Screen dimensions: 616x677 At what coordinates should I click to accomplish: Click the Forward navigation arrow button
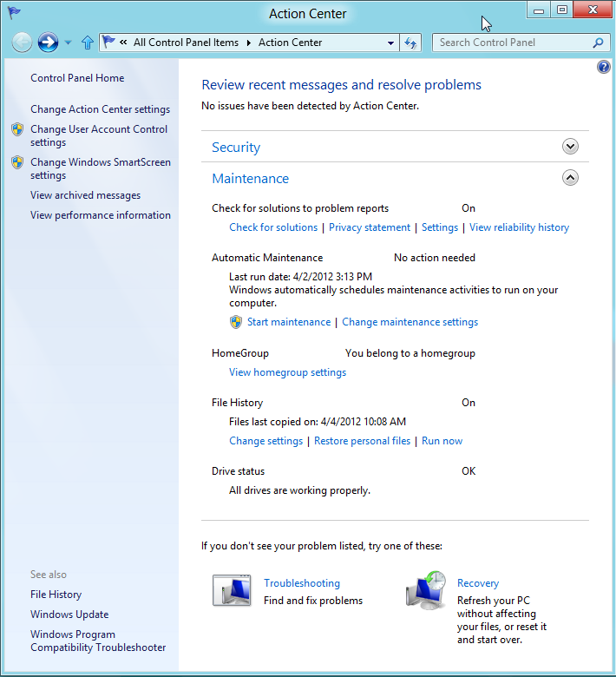point(48,43)
